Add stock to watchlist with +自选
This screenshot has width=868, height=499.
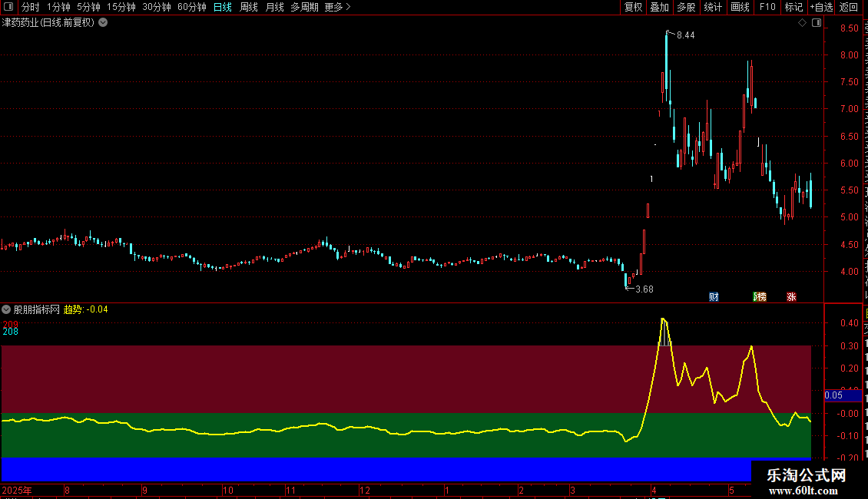click(821, 7)
